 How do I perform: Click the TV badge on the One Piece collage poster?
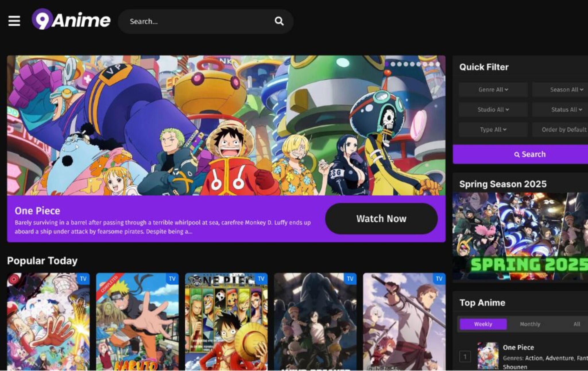(261, 279)
